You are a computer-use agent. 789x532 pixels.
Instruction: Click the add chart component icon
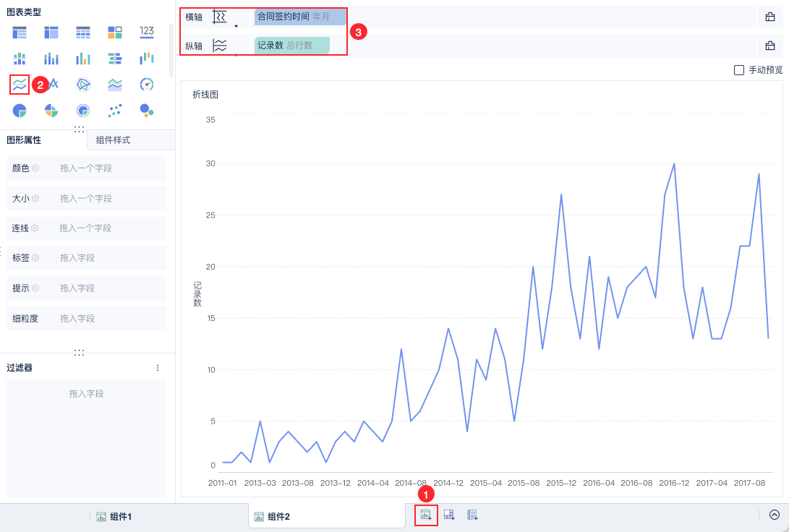(x=427, y=515)
